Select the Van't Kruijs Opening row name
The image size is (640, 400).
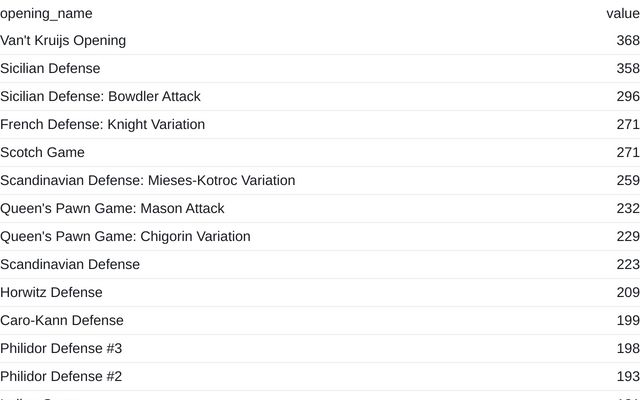(63, 41)
